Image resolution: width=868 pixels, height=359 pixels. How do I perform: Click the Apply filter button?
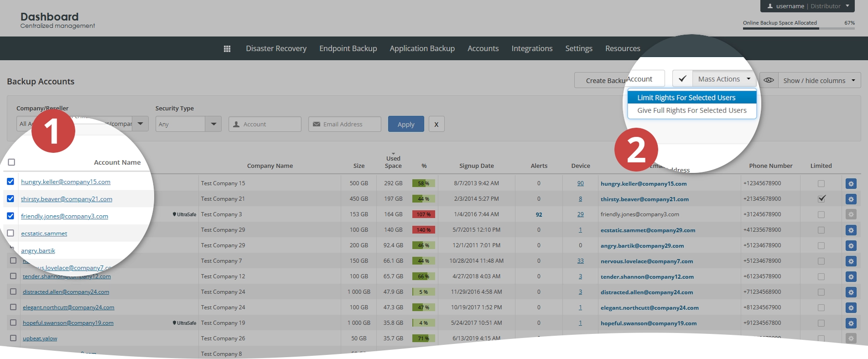click(x=406, y=124)
